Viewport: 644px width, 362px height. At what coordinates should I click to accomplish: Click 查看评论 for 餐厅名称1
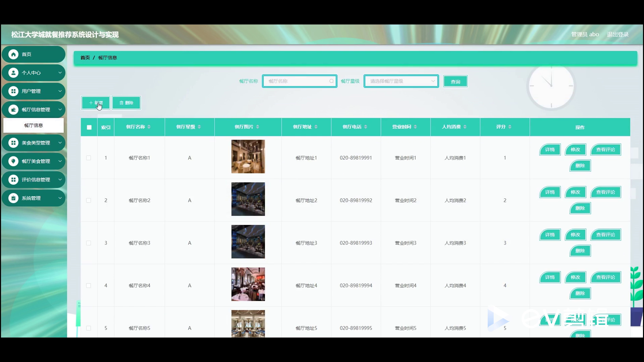pos(605,150)
